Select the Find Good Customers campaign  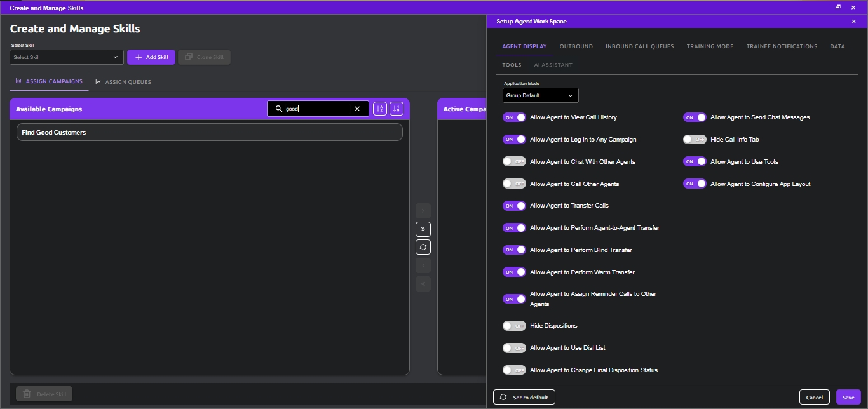(210, 132)
